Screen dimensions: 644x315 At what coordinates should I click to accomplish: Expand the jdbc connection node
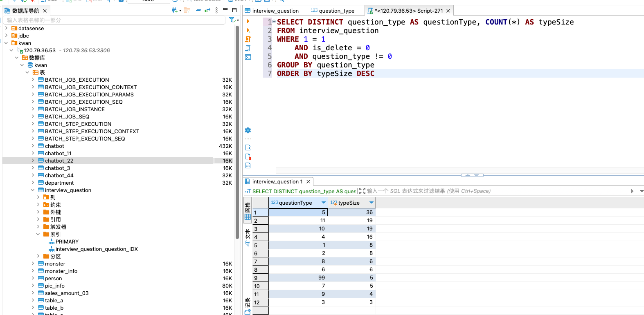pos(6,36)
